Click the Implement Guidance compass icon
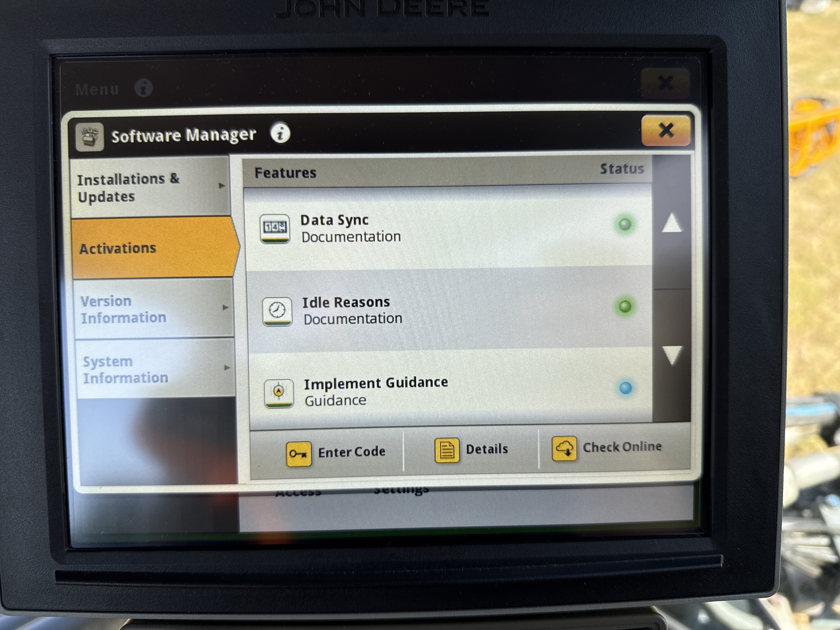Viewport: 840px width, 630px height. coord(279,393)
